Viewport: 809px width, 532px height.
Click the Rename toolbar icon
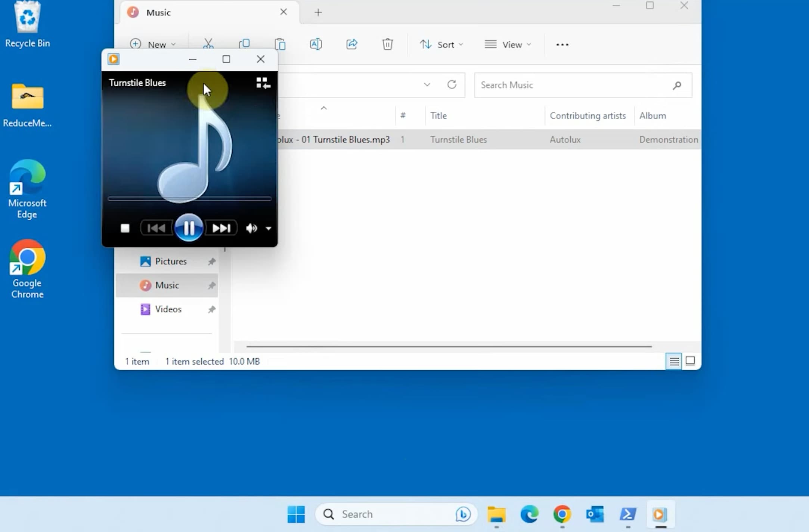point(316,44)
